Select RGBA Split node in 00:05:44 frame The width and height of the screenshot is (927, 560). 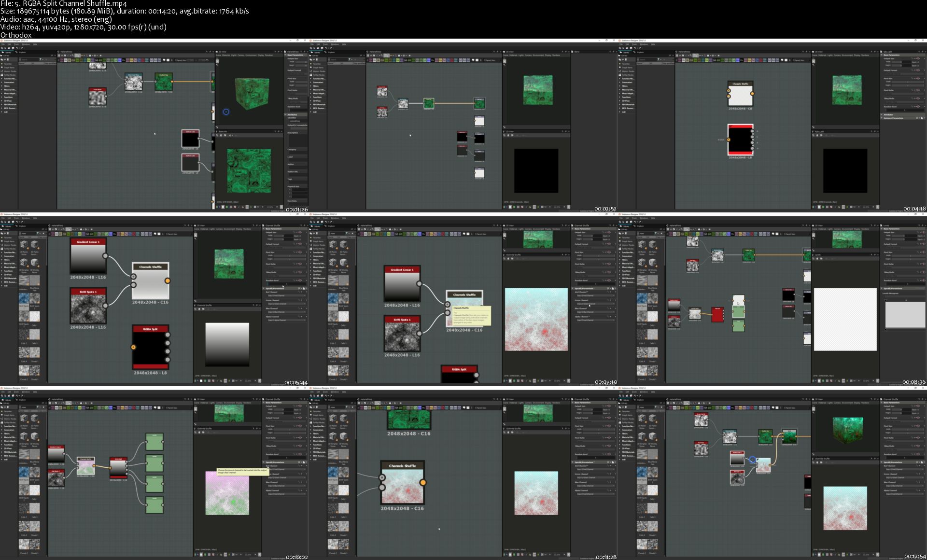pos(150,347)
